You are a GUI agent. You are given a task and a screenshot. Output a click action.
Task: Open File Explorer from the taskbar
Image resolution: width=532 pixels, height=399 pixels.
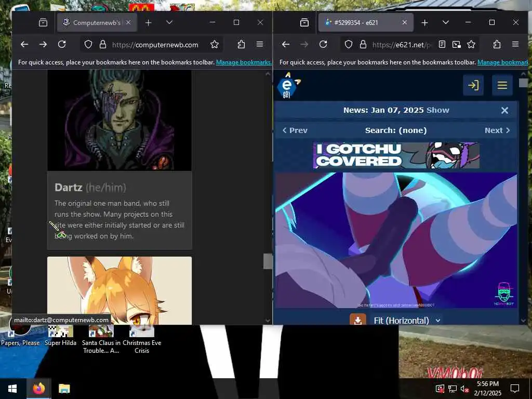[64, 389]
